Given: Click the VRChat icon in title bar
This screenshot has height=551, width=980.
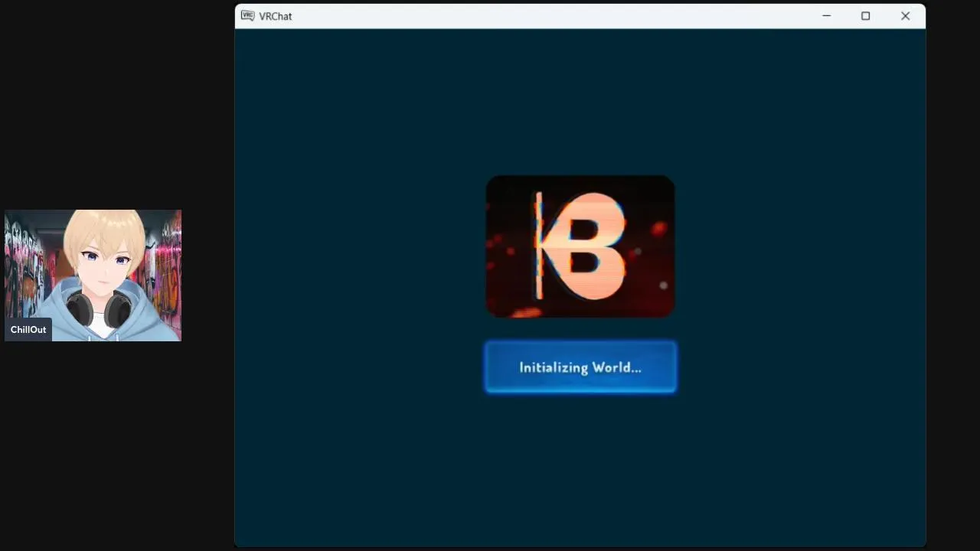Looking at the screenshot, I should [247, 15].
